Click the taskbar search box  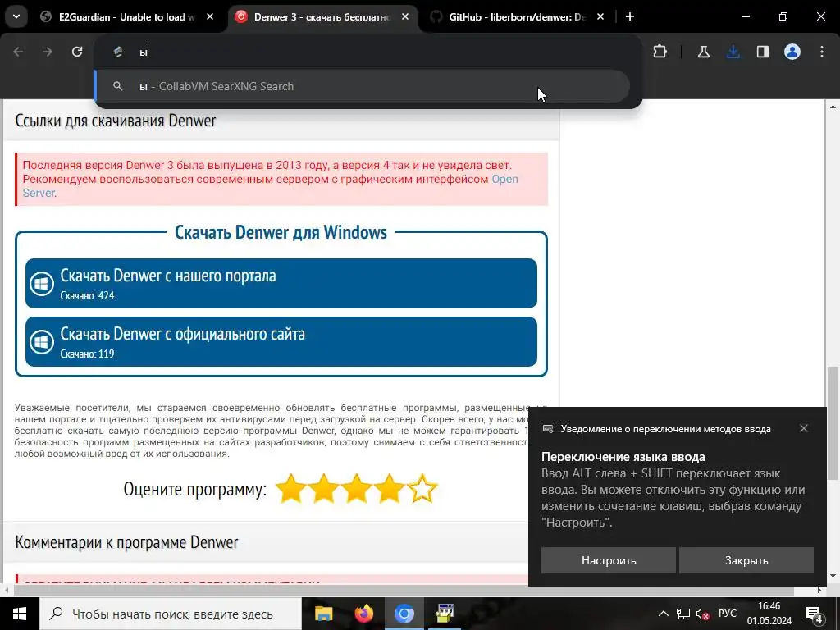pos(171,614)
